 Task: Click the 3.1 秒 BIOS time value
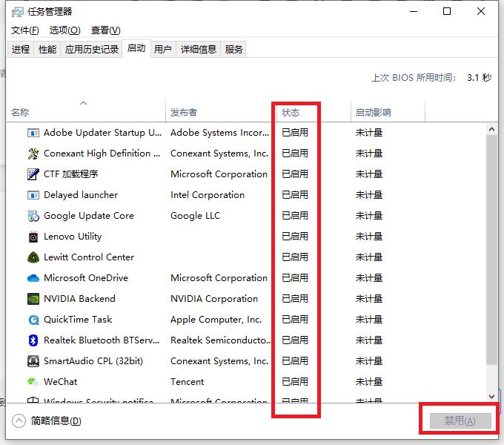[x=479, y=77]
